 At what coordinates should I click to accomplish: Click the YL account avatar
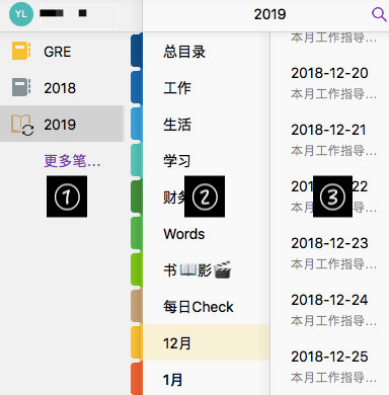click(x=21, y=14)
